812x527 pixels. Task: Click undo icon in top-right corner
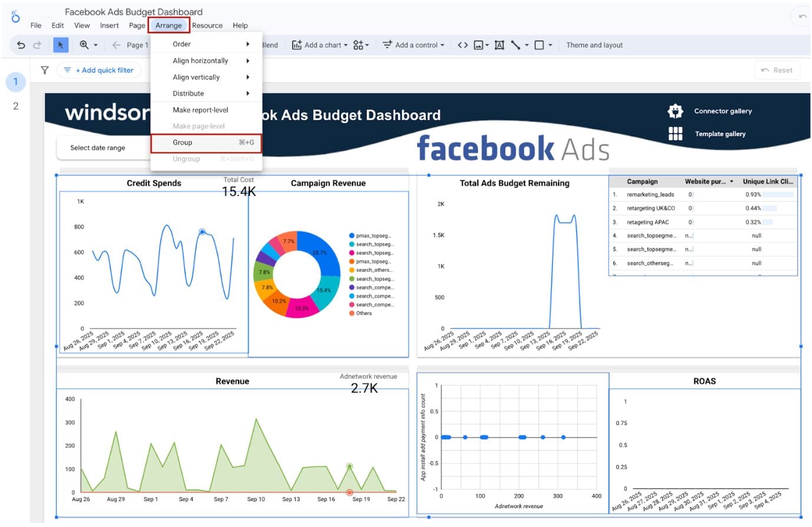click(x=803, y=17)
